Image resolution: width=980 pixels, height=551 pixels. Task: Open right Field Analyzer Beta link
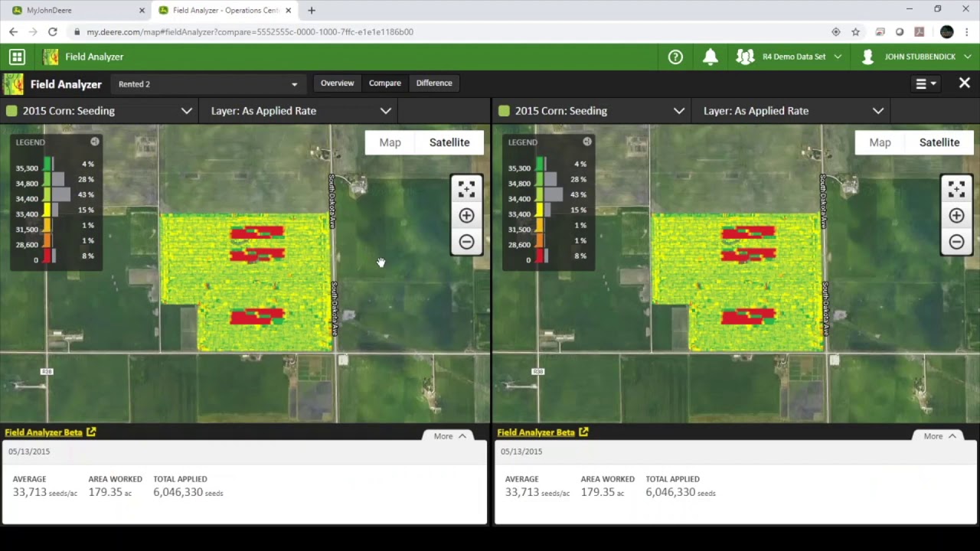coord(536,432)
